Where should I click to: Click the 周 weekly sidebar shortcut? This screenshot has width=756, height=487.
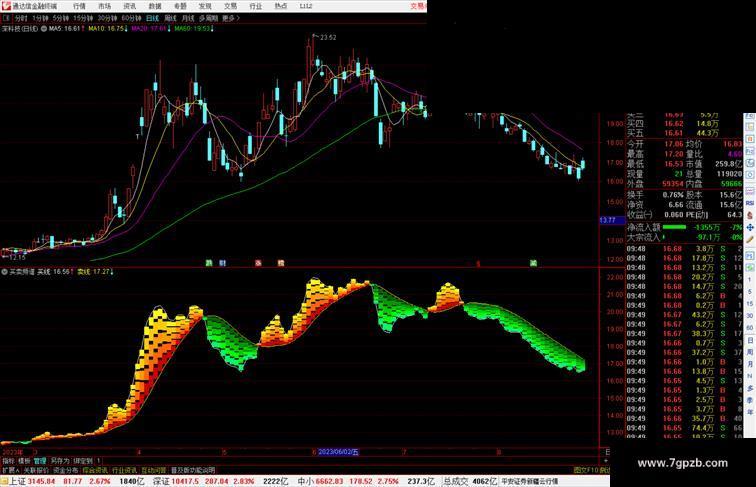pos(750,352)
